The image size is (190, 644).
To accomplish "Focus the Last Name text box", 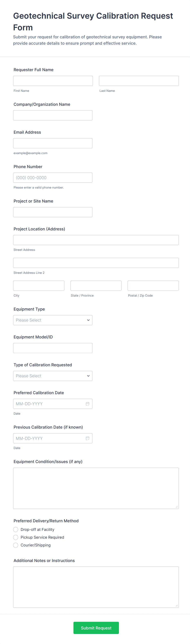I will pyautogui.click(x=139, y=81).
